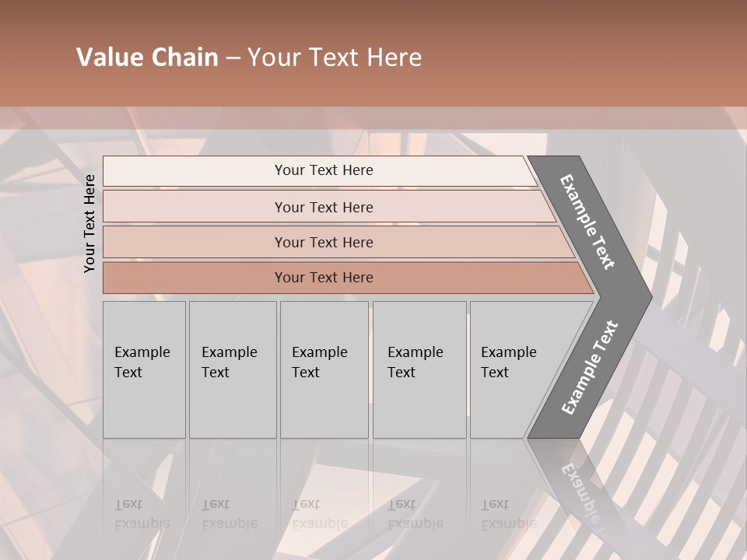The image size is (747, 560).
Task: Select the upper dark chevron 'Example Text' segment
Action: (x=587, y=222)
